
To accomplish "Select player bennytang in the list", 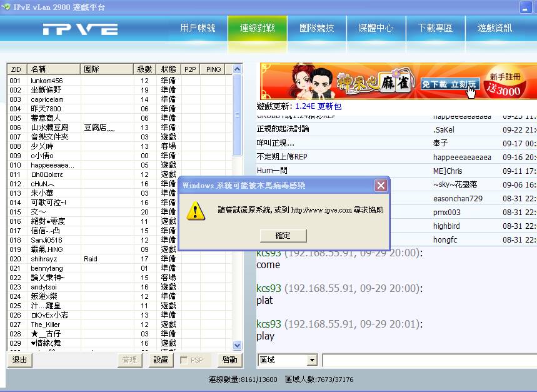I will (x=47, y=268).
